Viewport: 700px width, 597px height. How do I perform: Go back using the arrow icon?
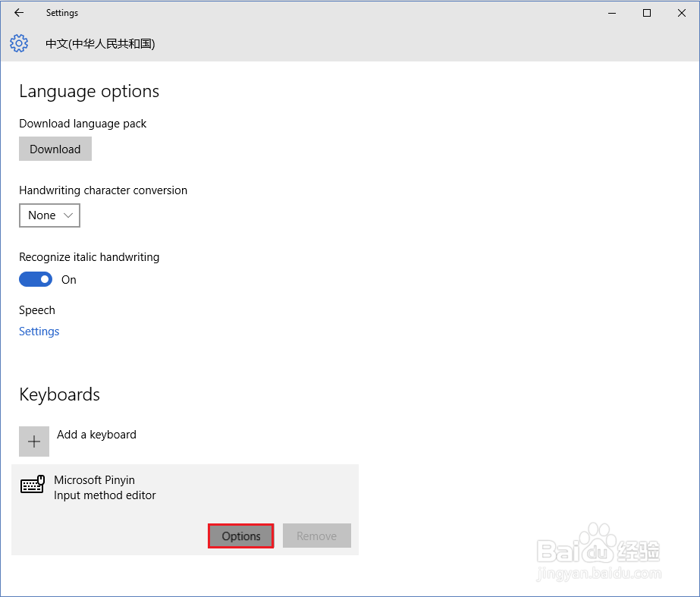click(19, 13)
